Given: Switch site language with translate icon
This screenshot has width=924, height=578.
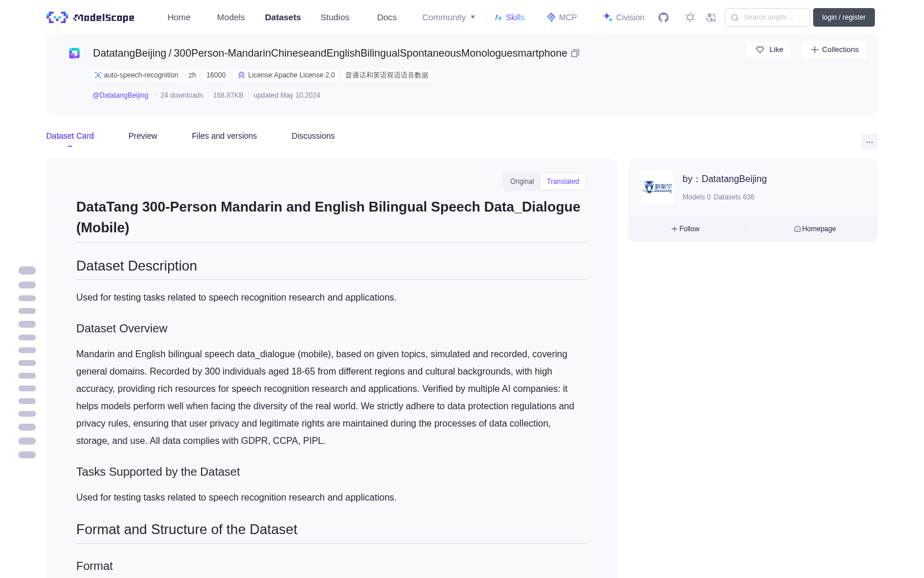Looking at the screenshot, I should pos(711,17).
